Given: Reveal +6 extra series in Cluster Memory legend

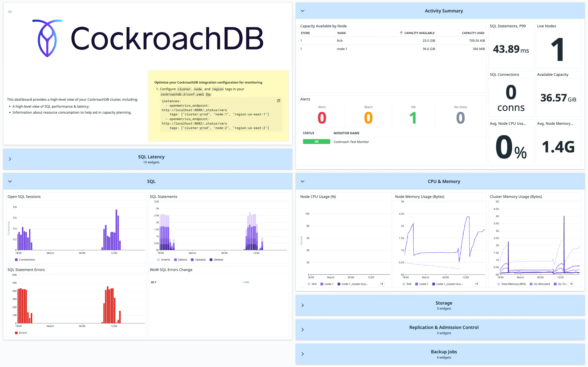Looking at the screenshot, I should pyautogui.click(x=571, y=284).
